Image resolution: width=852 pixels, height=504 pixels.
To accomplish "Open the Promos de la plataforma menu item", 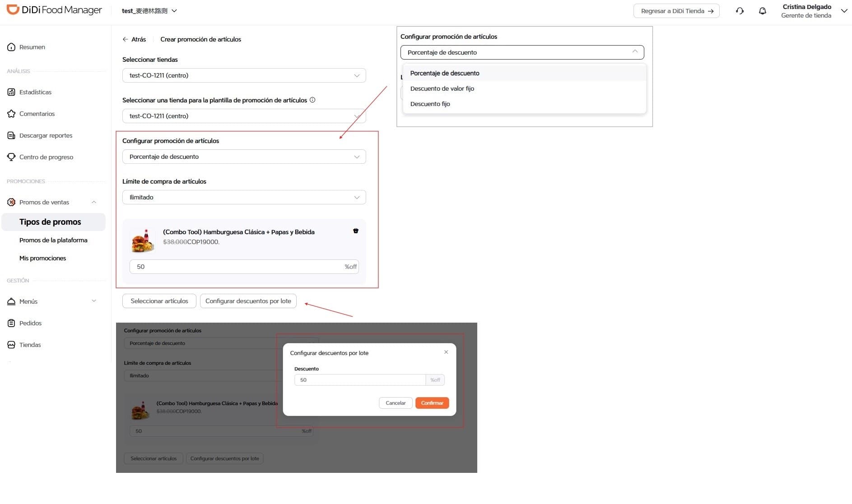I will (x=53, y=240).
